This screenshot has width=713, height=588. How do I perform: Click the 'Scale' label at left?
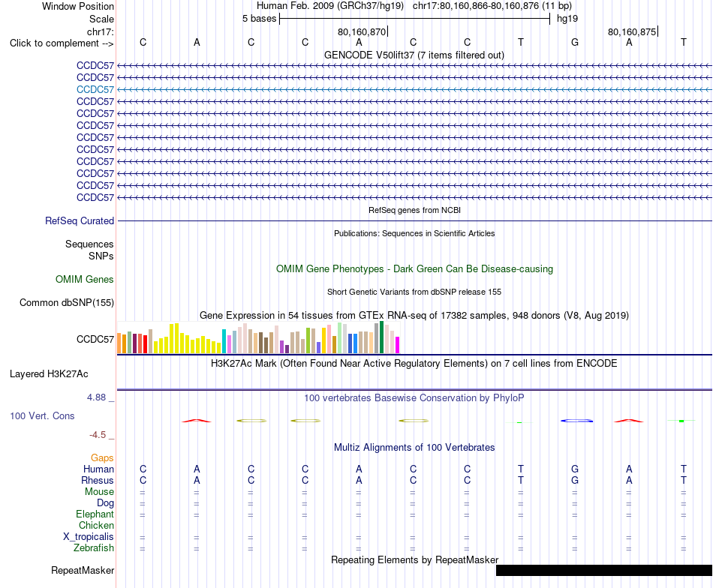point(101,19)
